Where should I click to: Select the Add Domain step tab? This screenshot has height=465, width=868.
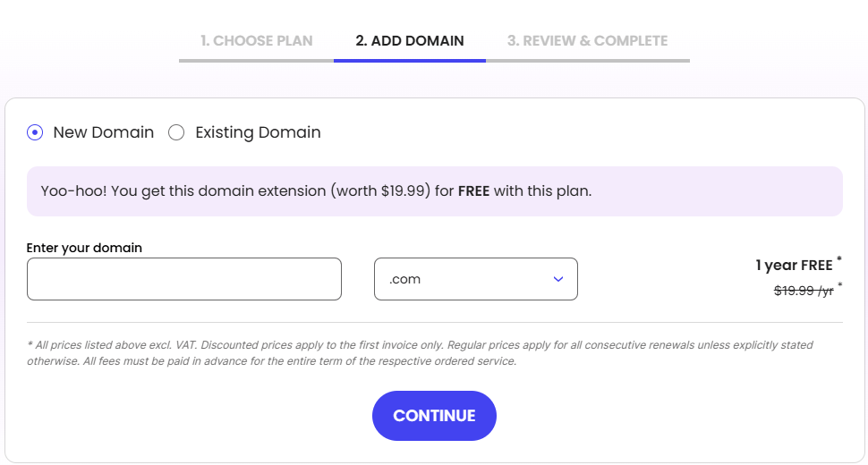click(410, 40)
